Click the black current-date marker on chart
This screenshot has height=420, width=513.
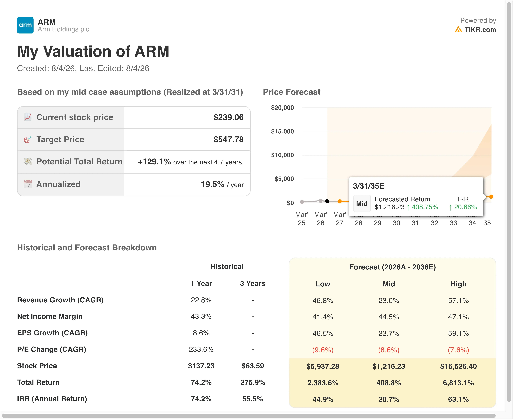tap(327, 201)
